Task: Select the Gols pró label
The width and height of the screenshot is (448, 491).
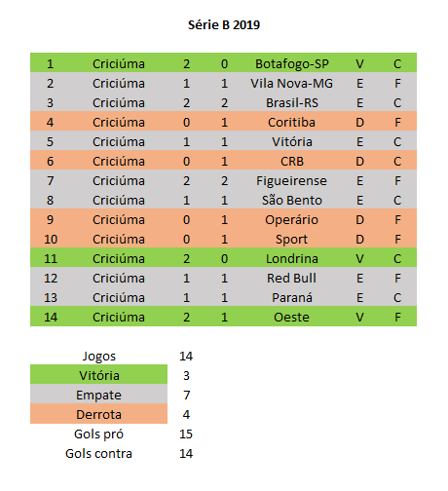Action: click(98, 434)
